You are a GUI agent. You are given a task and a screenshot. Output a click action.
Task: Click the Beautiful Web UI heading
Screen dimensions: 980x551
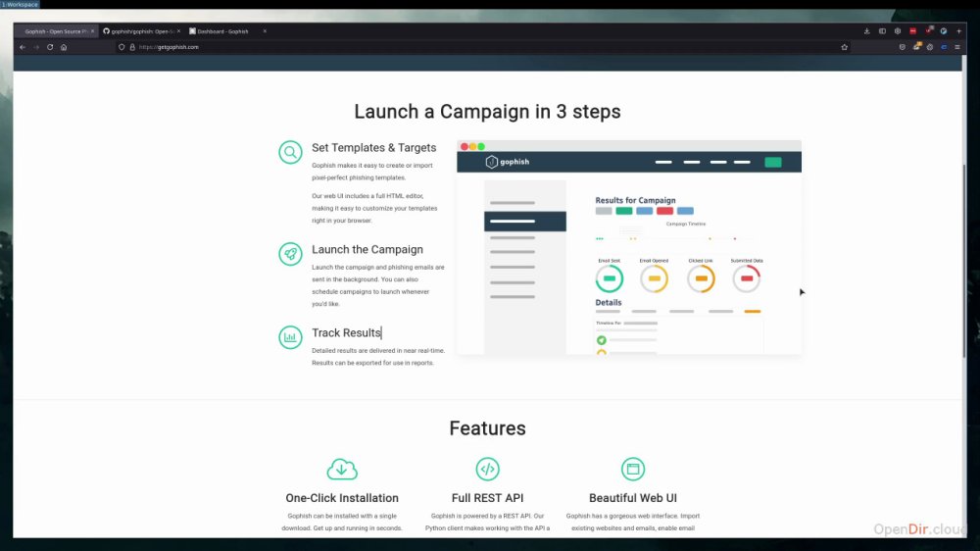click(633, 498)
